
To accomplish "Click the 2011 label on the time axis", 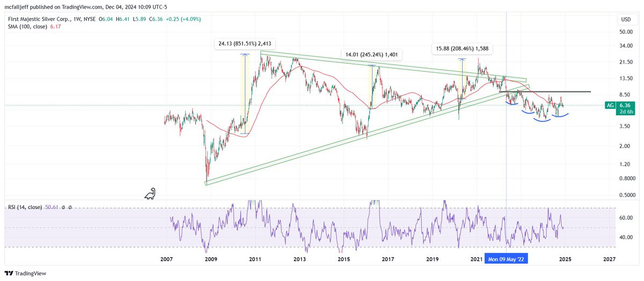I will click(x=255, y=259).
